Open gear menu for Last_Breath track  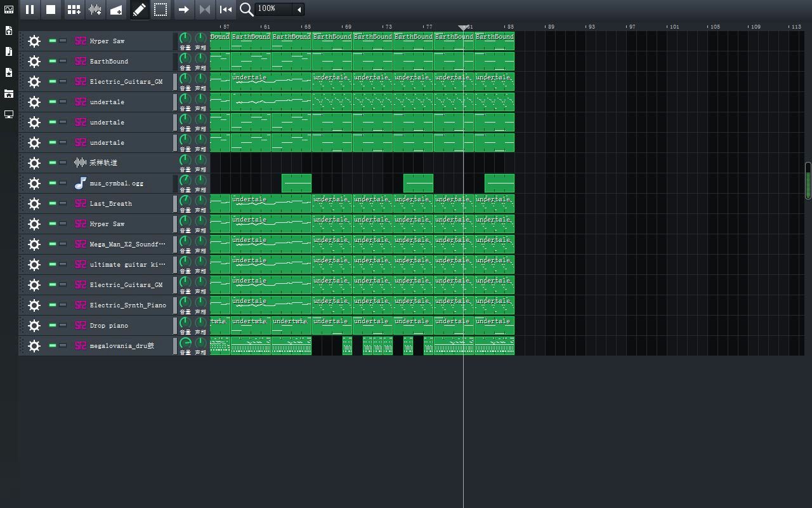point(34,204)
